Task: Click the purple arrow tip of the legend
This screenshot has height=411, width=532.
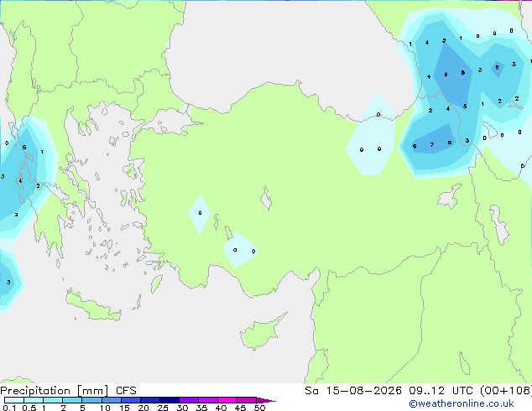Action: [266, 400]
